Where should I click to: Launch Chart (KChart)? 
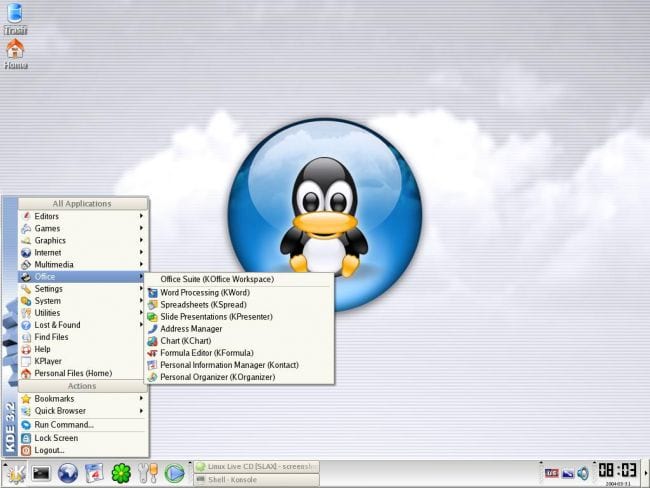click(x=186, y=341)
